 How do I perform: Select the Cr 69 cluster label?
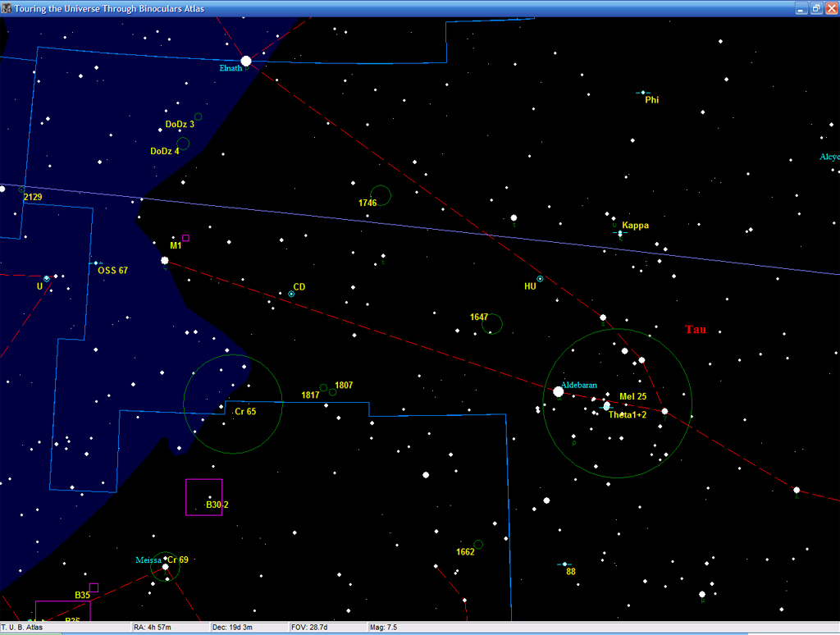tap(178, 560)
